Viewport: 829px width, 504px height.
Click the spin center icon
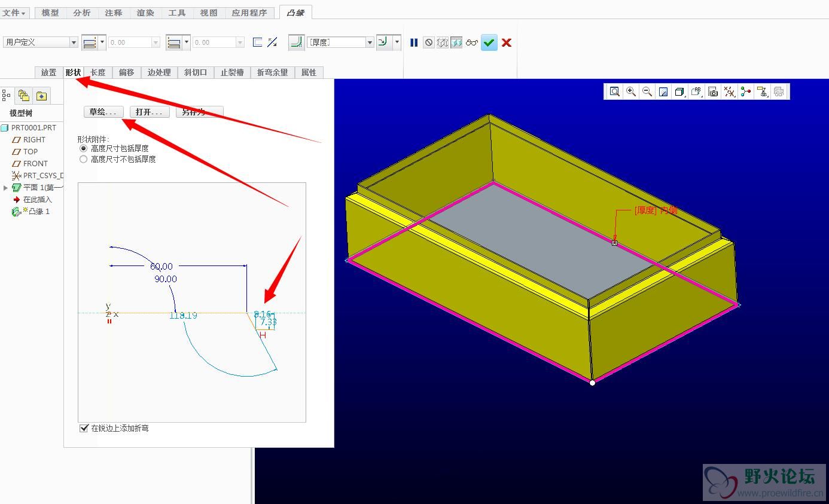tap(745, 91)
